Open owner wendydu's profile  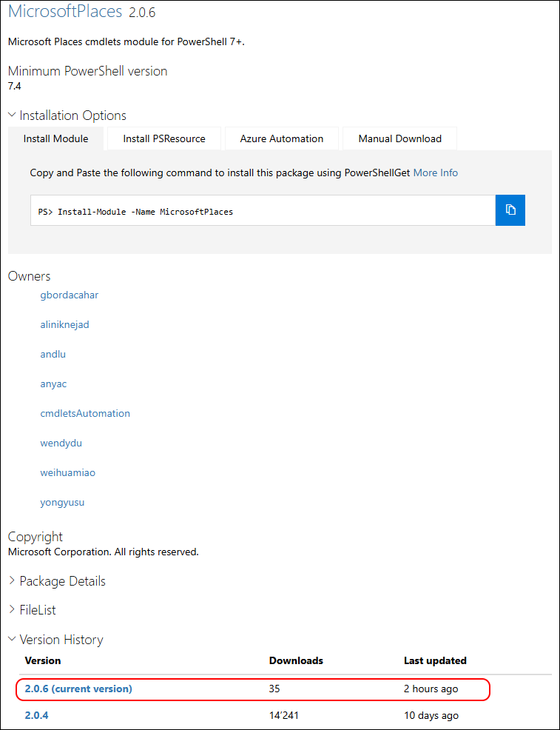(x=61, y=443)
